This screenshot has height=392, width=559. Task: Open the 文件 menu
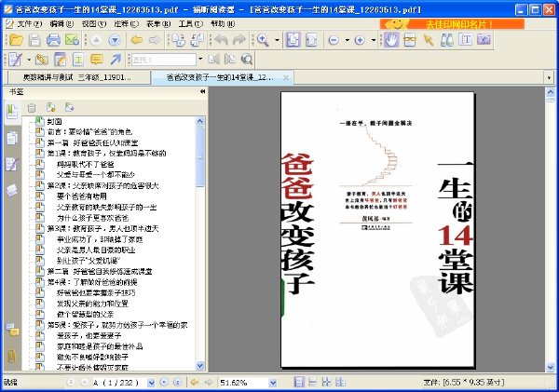[30, 24]
